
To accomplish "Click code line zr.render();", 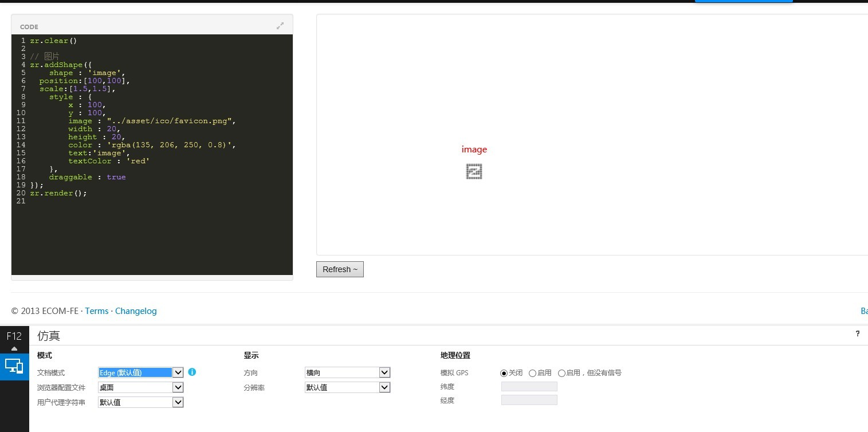I will (x=58, y=193).
